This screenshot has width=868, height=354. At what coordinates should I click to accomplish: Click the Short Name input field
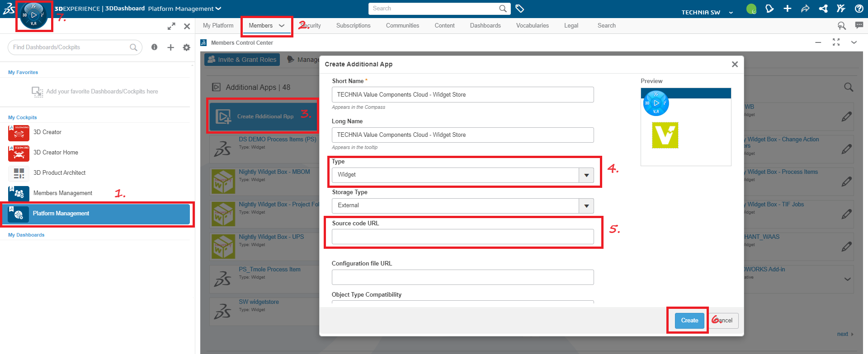(462, 95)
